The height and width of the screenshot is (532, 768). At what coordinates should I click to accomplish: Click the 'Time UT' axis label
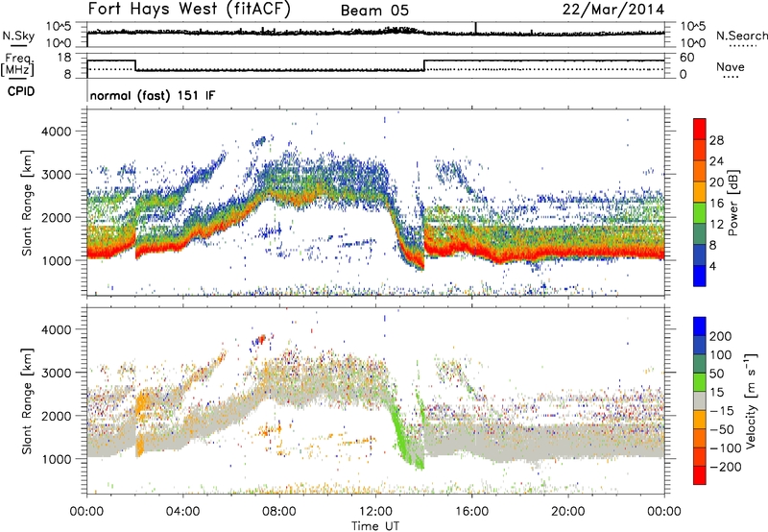pyautogui.click(x=375, y=526)
